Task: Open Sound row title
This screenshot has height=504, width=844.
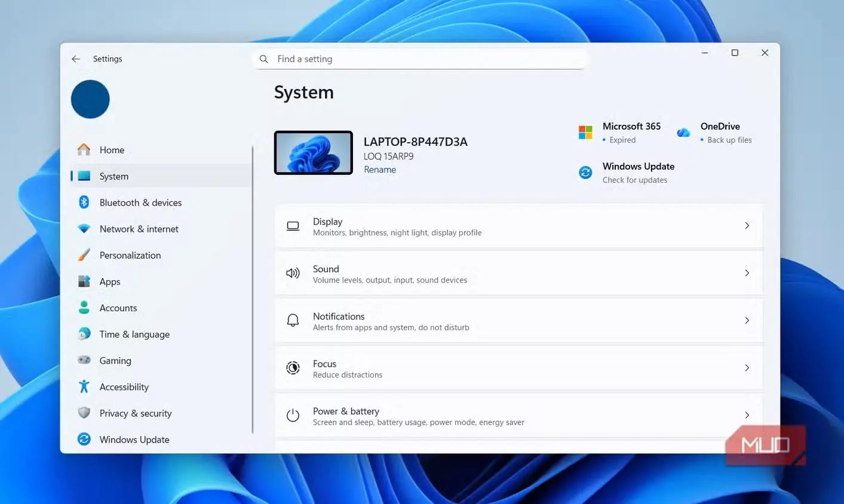Action: 326,269
